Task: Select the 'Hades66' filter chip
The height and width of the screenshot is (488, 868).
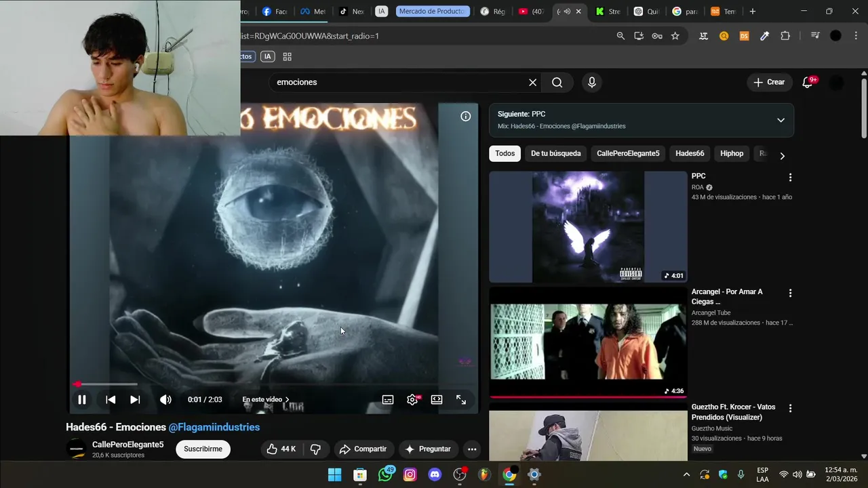Action: pyautogui.click(x=690, y=154)
